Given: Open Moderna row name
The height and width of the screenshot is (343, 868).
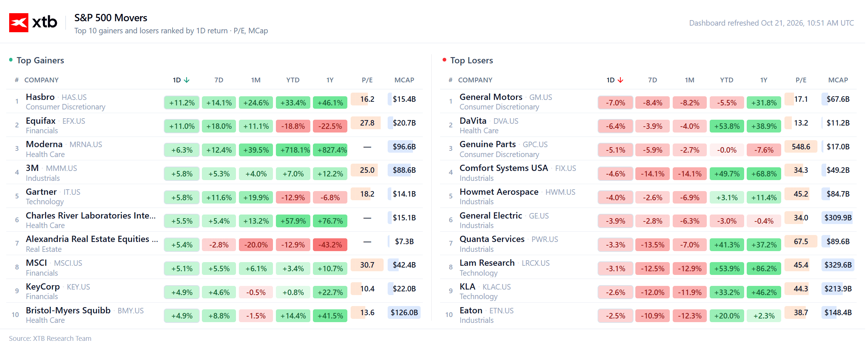Looking at the screenshot, I should [44, 144].
